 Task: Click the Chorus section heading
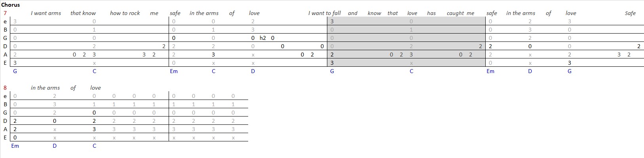coord(11,5)
